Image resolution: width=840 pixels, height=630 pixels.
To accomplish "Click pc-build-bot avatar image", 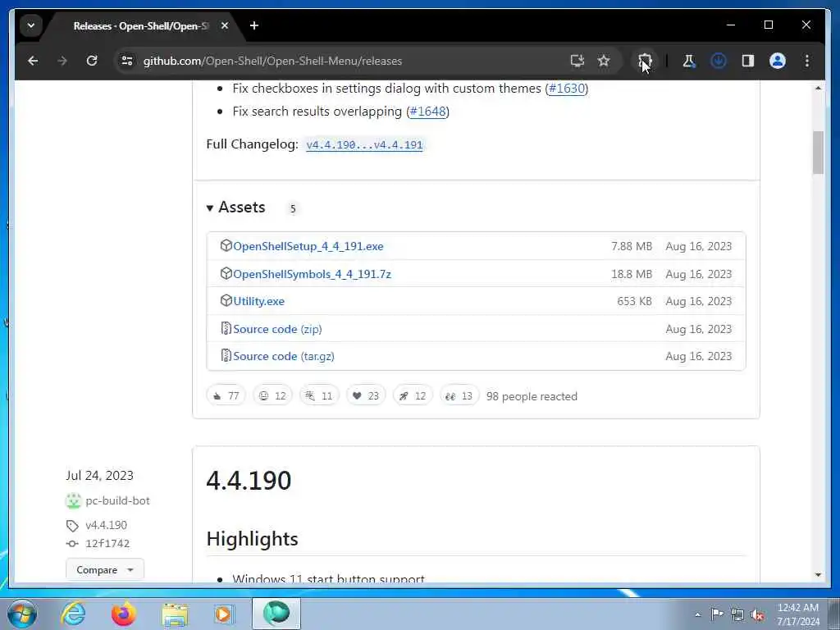I will (x=73, y=501).
